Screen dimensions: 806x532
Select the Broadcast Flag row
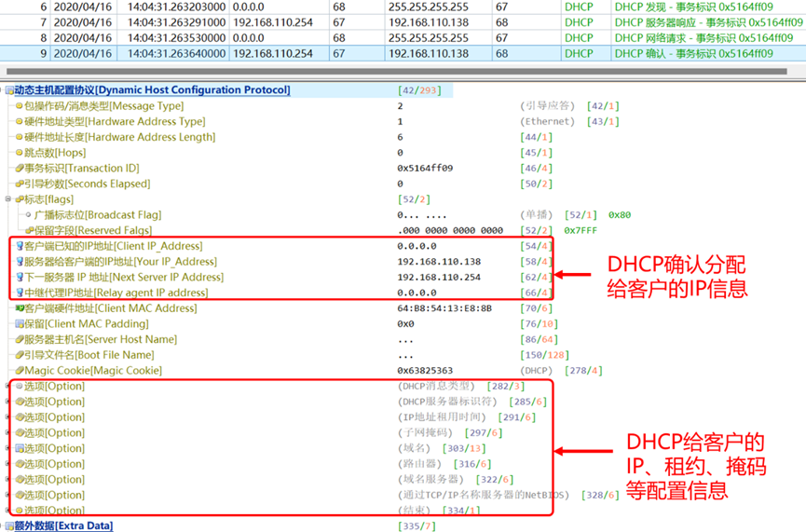(329, 215)
